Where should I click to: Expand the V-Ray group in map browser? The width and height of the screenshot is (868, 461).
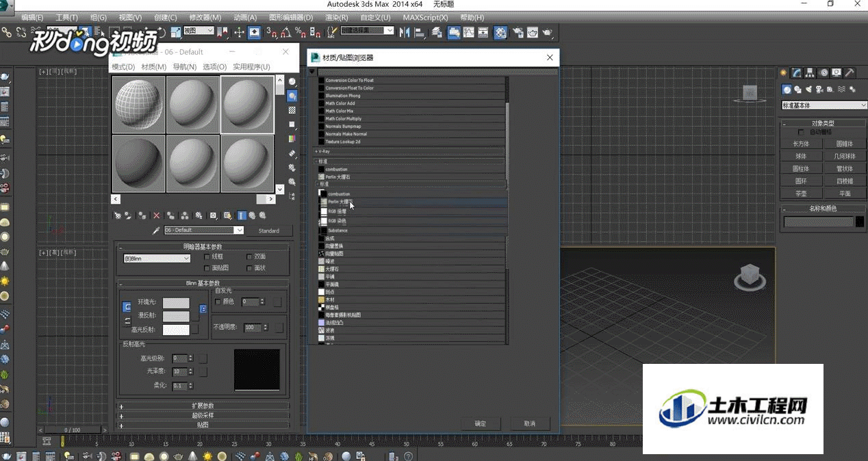409,151
